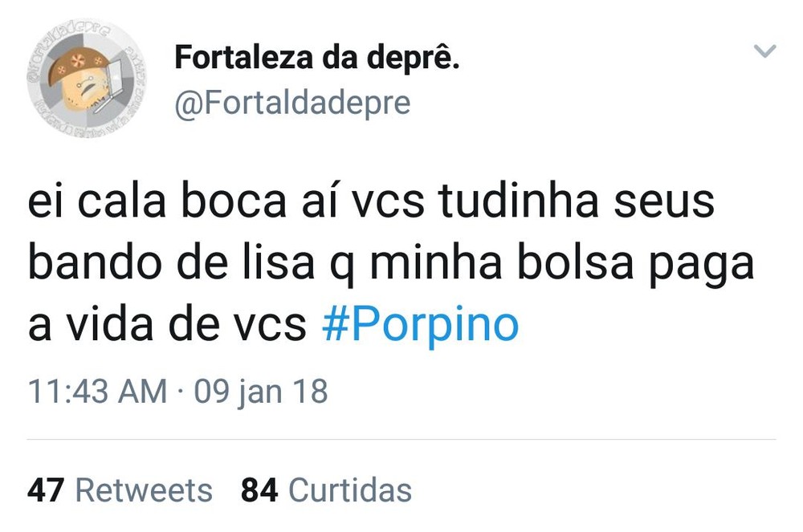Click the 11:43 AM time text
The height and width of the screenshot is (532, 803).
(97, 392)
